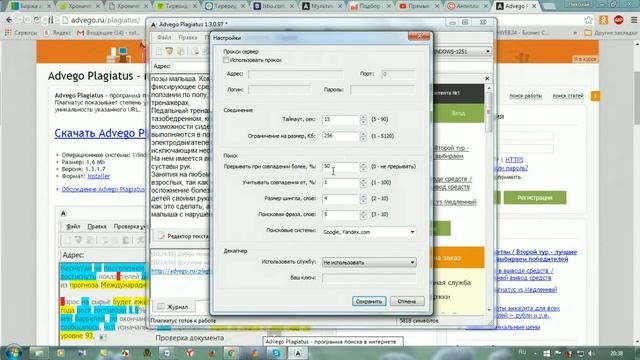640x360 pixels.
Task: Click the Installer link on the web page
Action: (x=98, y=176)
